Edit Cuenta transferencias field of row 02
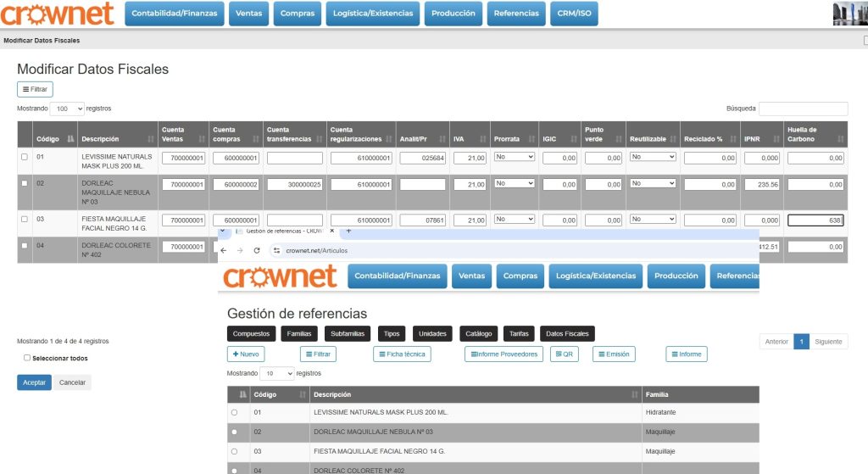This screenshot has height=474, width=868. coord(294,184)
